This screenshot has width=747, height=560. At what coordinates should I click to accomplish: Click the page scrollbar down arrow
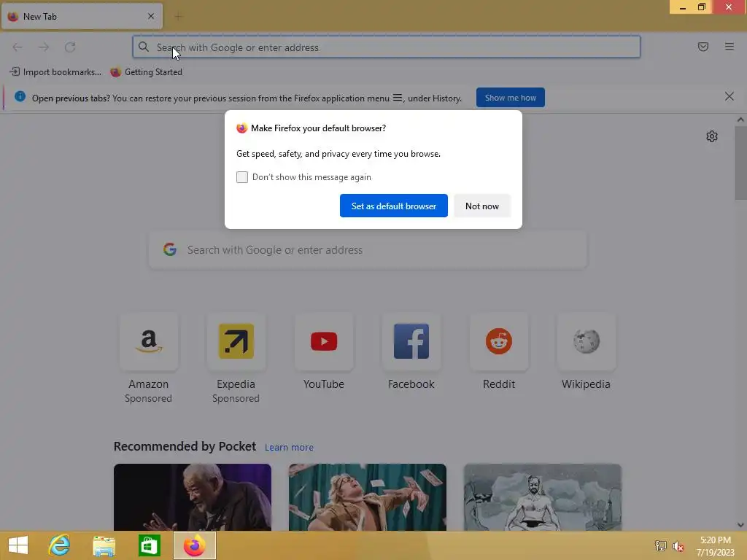coord(740,525)
